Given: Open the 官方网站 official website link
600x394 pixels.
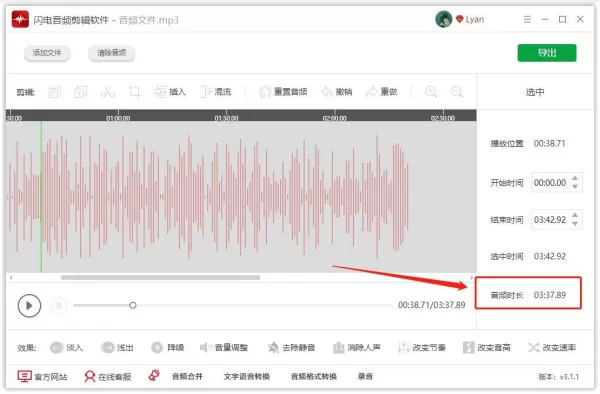Looking at the screenshot, I should 42,376.
